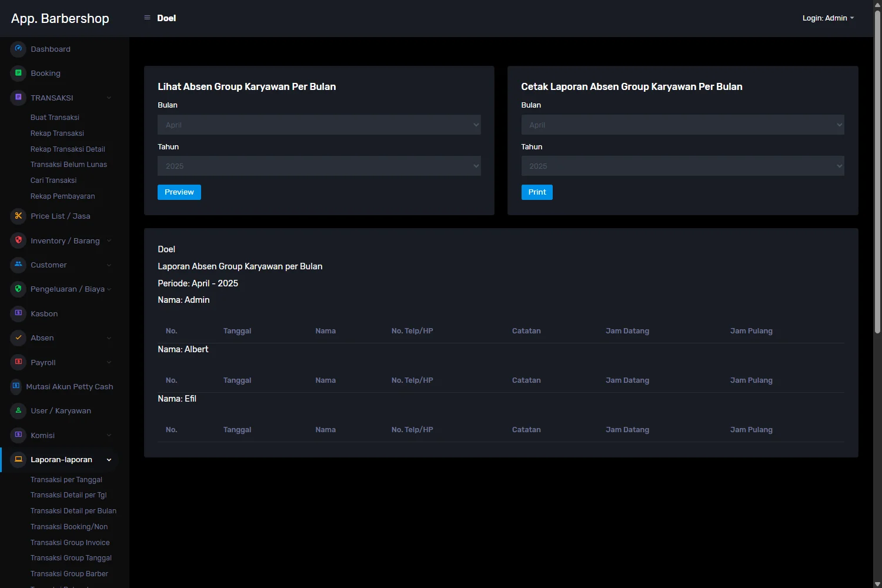The height and width of the screenshot is (588, 882).
Task: Expand the Payroll submenu chevron
Action: [x=109, y=362]
